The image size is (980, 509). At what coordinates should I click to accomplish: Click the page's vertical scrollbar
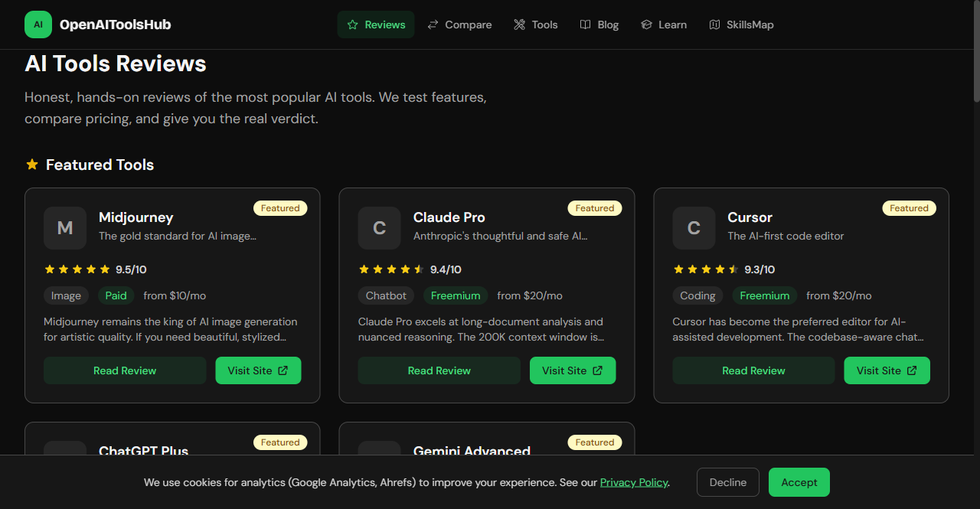pyautogui.click(x=975, y=54)
